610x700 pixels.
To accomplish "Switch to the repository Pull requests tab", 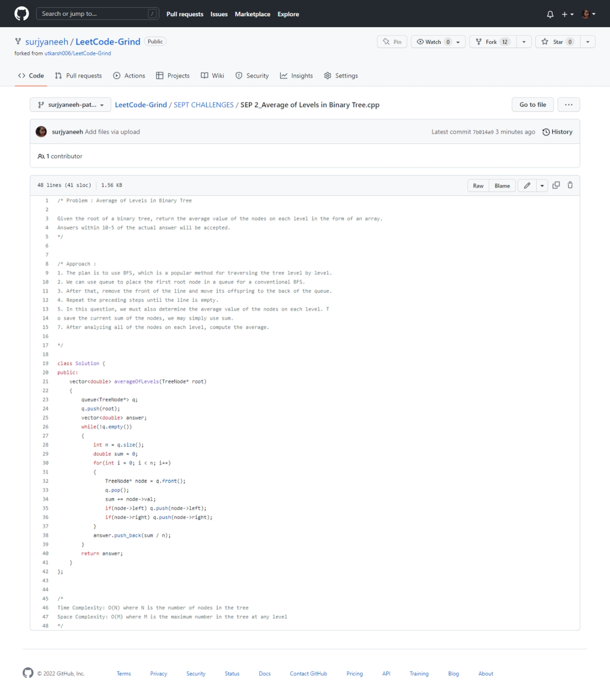I will pos(79,76).
